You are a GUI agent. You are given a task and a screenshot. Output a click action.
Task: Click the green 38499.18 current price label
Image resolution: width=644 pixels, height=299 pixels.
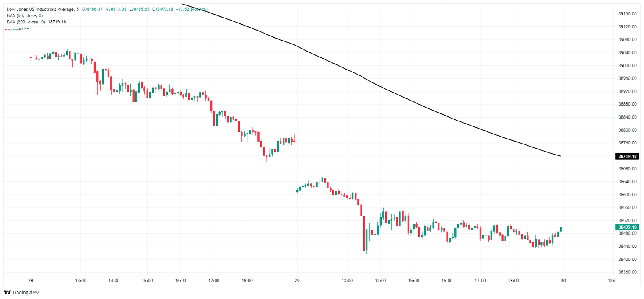(x=627, y=227)
